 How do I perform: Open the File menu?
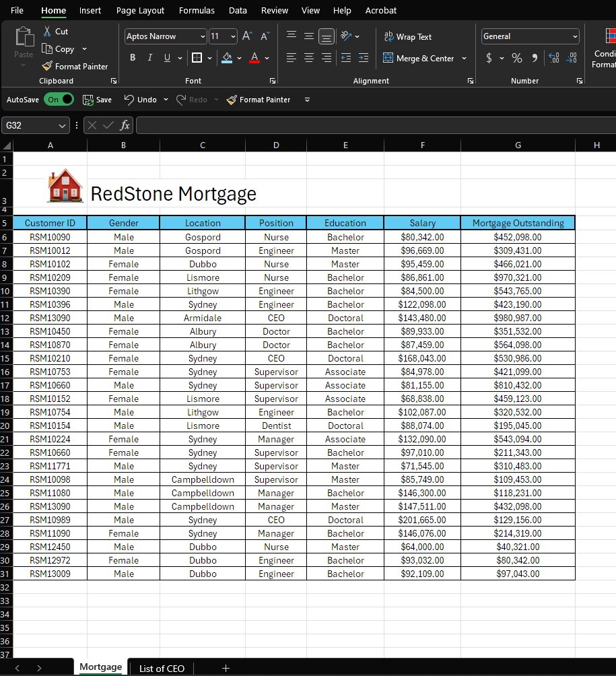pos(17,10)
